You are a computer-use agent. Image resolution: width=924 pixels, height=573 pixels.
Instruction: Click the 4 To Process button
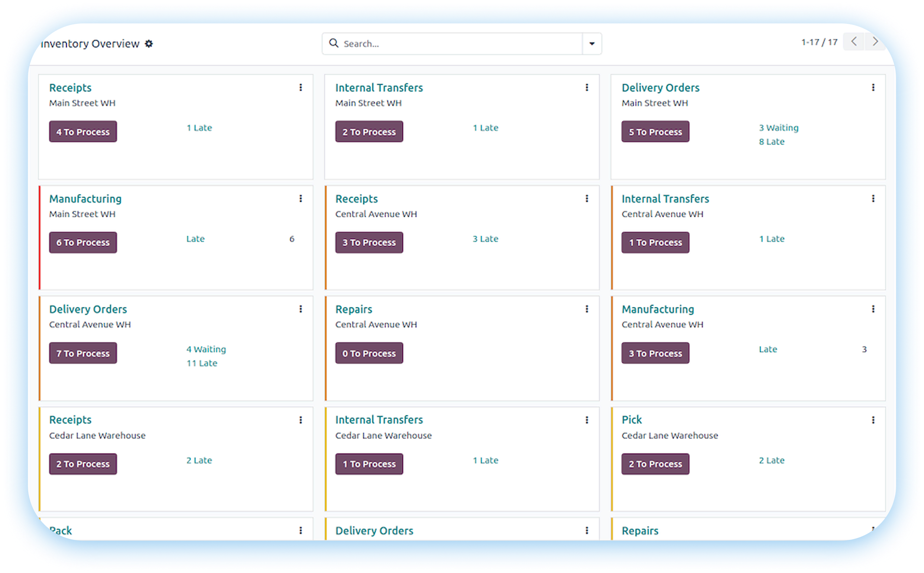tap(83, 132)
